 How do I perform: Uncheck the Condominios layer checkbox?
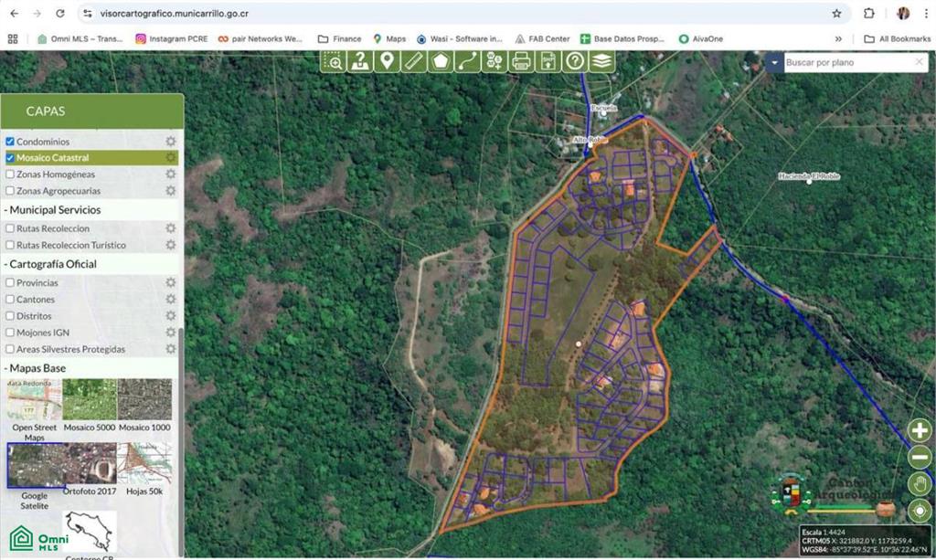click(10, 142)
